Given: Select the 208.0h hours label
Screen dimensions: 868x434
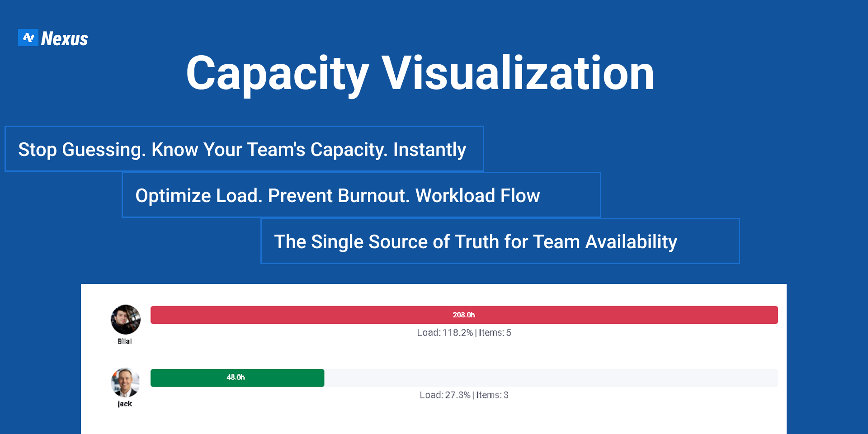Looking at the screenshot, I should tap(464, 315).
